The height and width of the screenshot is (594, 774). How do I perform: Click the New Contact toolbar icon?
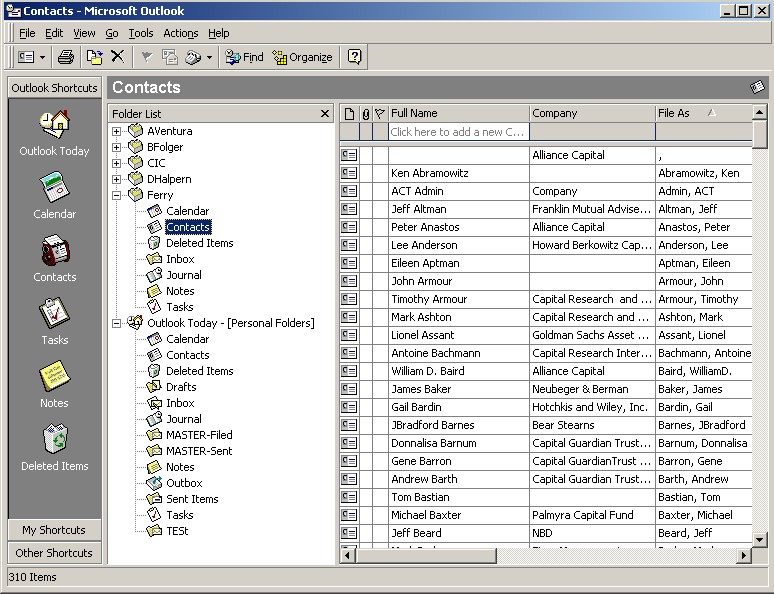click(x=26, y=57)
